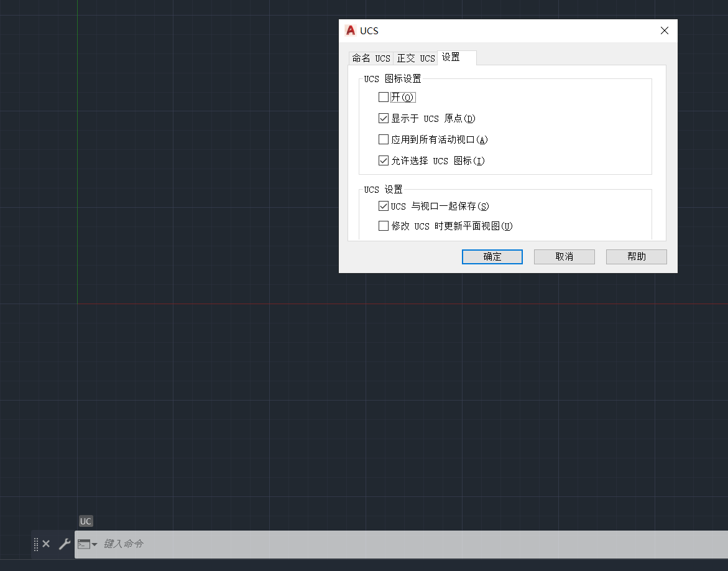
Task: Check 修改 UCS 时更新平面视图 option
Action: [384, 226]
